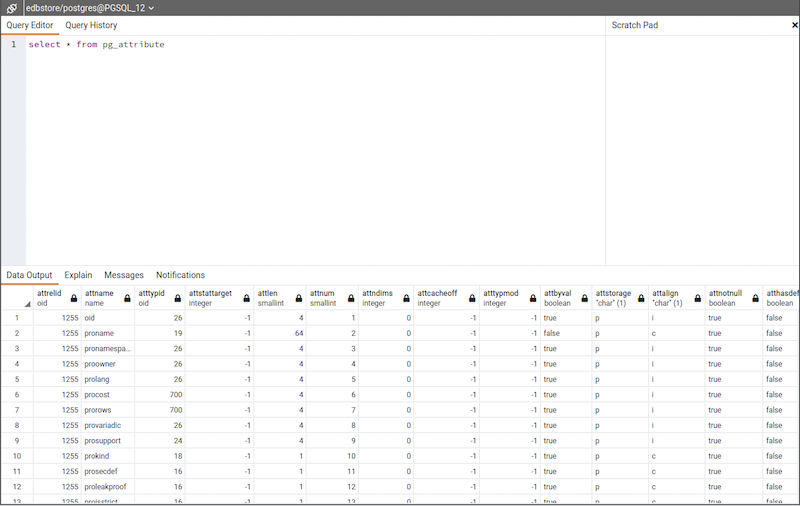The image size is (800, 506).
Task: Click the 'pronamespa...' cell
Action: tap(108, 348)
